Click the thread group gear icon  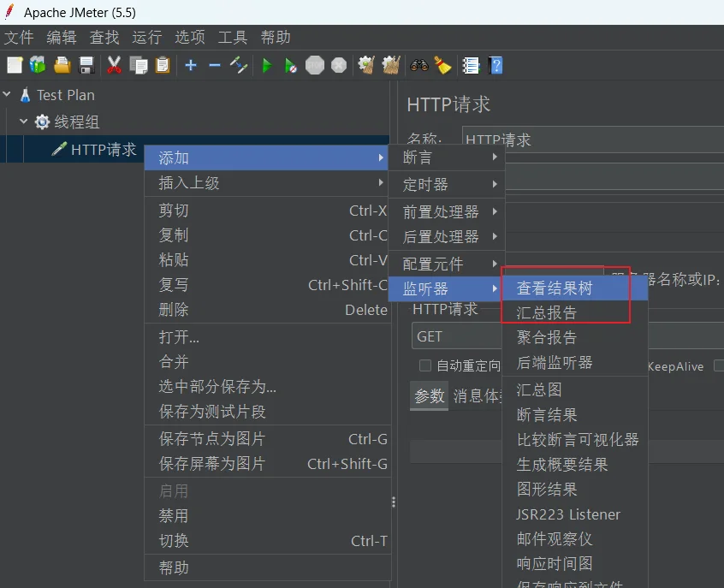coord(43,122)
